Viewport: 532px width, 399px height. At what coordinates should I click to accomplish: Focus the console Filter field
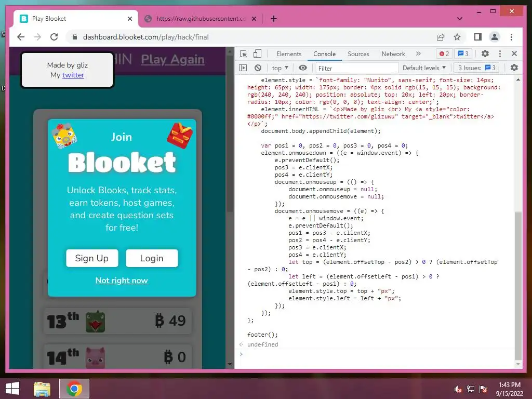[357, 68]
